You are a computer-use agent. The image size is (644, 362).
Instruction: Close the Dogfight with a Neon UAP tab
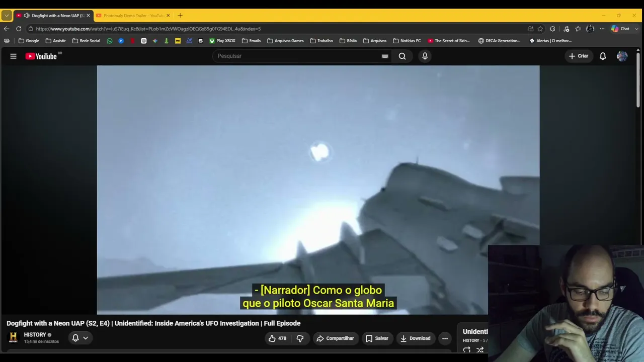coord(88,16)
